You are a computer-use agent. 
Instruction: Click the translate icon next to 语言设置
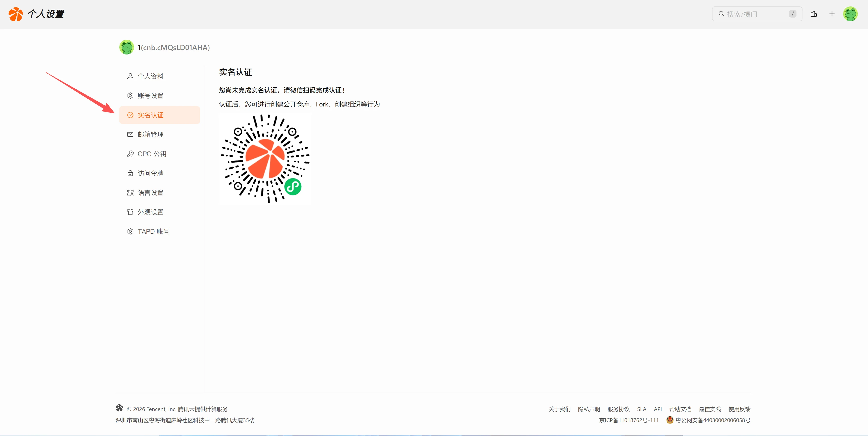(130, 193)
